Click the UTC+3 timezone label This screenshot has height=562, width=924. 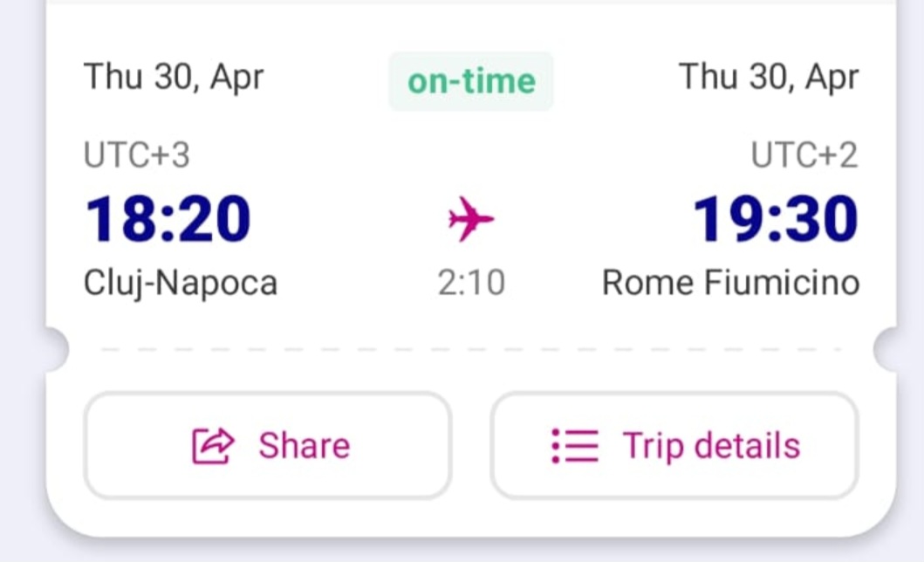(x=136, y=156)
